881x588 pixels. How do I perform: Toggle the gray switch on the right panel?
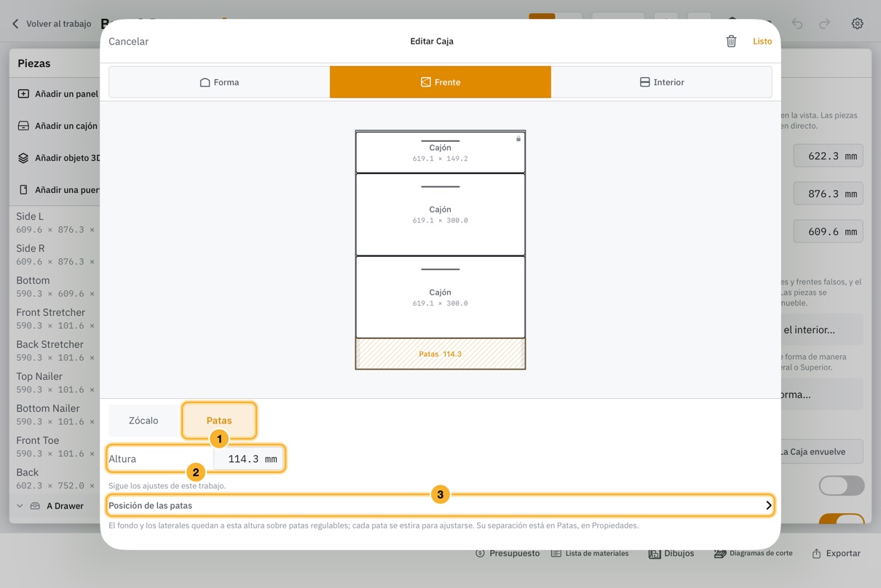tap(842, 485)
